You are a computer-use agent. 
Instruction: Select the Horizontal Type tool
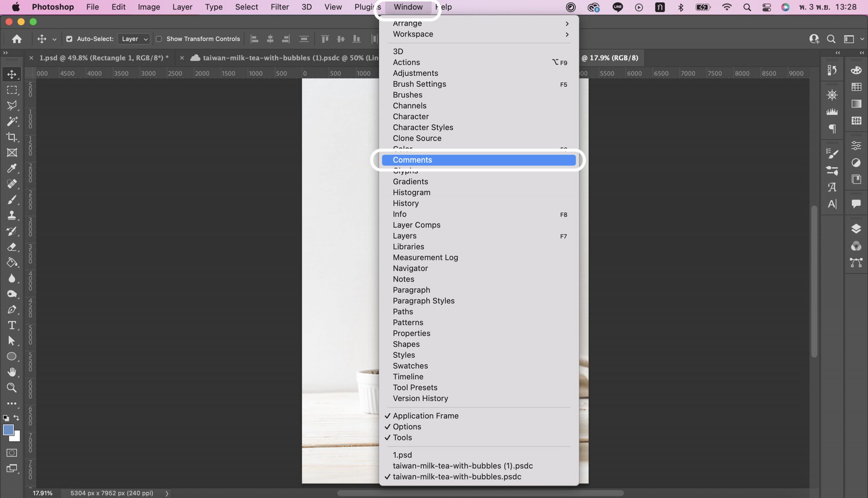[x=12, y=325]
